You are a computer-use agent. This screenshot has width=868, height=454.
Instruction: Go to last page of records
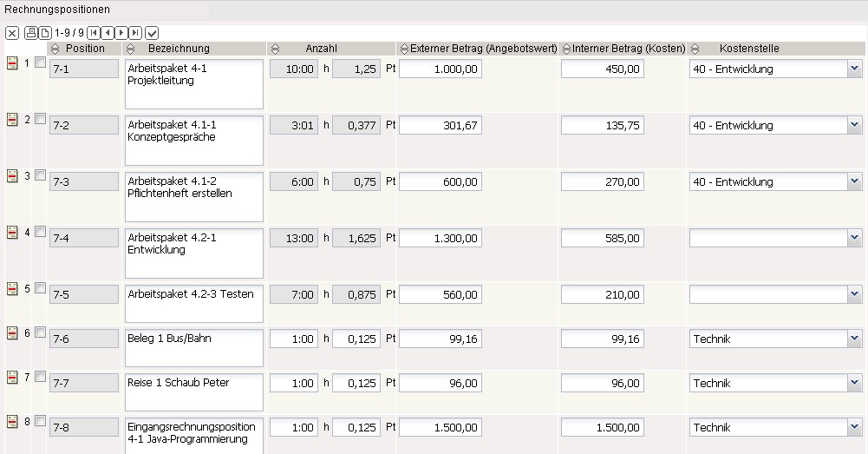pos(135,33)
